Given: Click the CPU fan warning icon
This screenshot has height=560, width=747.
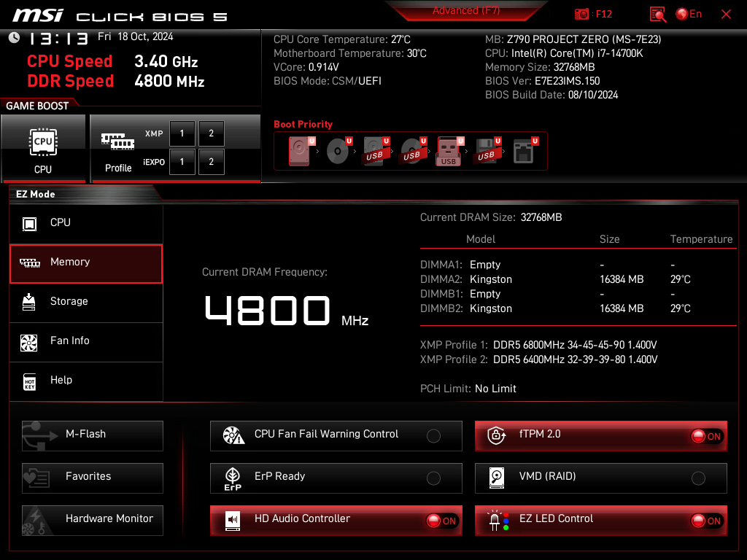Looking at the screenshot, I should click(x=233, y=435).
